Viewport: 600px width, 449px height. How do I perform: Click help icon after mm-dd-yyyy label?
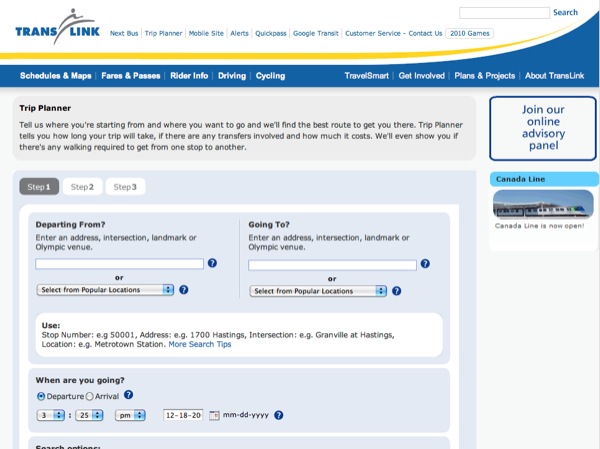pos(279,415)
